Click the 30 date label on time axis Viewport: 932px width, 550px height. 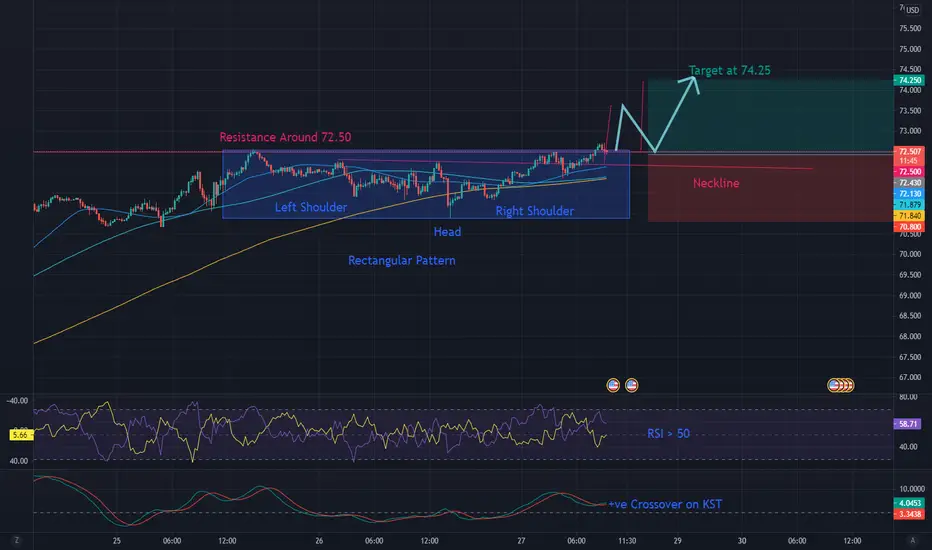[742, 540]
